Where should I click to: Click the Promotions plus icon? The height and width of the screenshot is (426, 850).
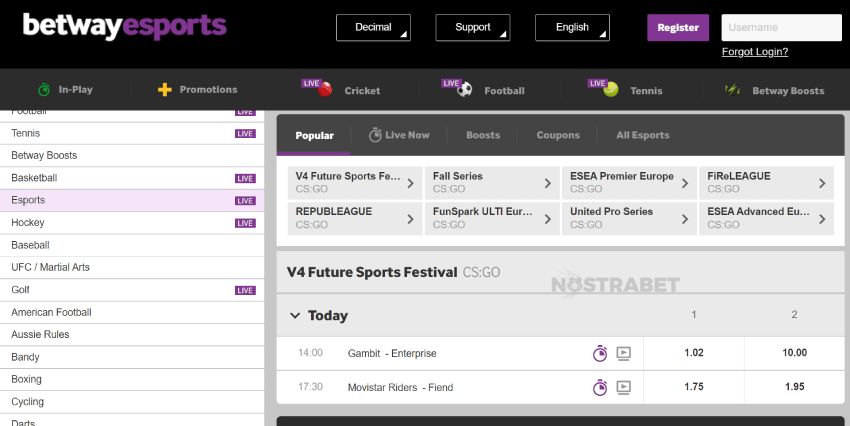click(165, 89)
